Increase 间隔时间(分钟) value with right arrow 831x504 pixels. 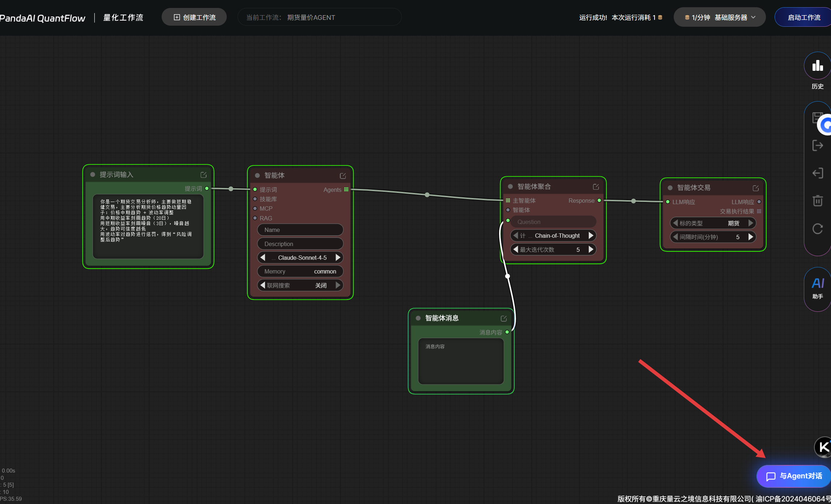[x=751, y=237]
